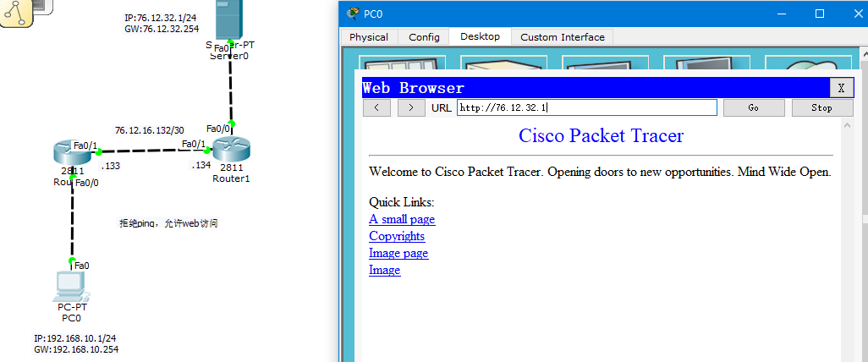Click the PC0 Fa0 link status dot
The image size is (868, 362).
(x=72, y=261)
